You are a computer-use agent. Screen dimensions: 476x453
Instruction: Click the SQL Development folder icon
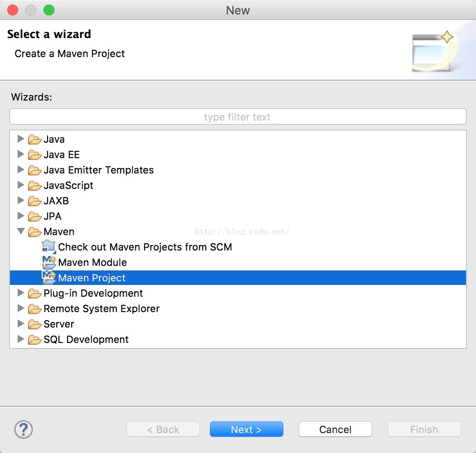34,340
